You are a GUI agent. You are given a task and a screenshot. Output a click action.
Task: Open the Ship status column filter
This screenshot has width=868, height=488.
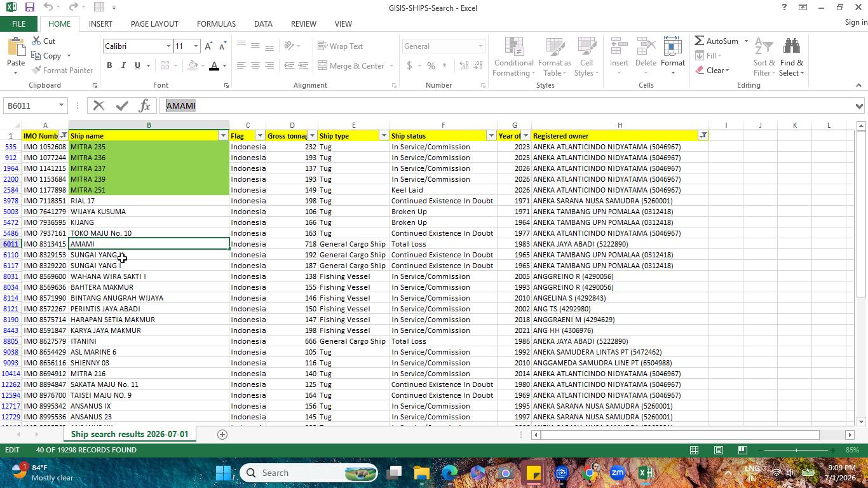[491, 136]
